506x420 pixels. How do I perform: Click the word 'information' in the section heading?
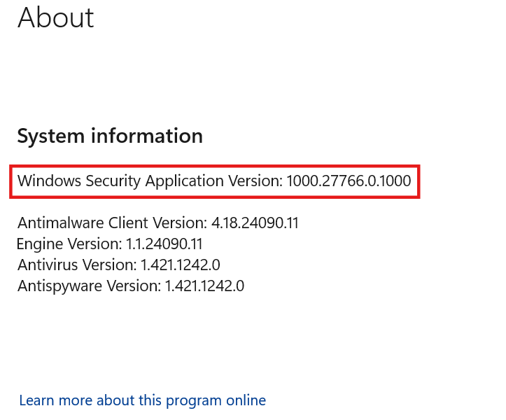coord(147,135)
